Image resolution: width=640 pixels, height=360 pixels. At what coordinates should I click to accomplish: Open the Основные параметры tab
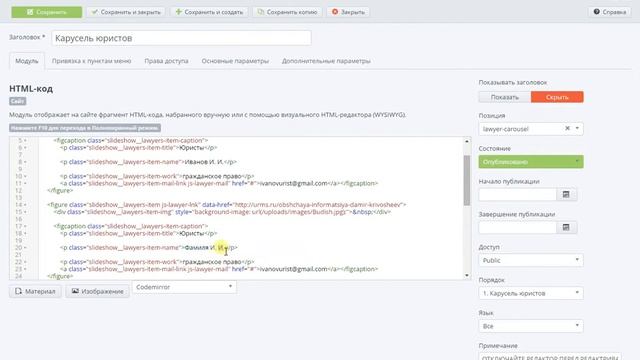click(235, 61)
